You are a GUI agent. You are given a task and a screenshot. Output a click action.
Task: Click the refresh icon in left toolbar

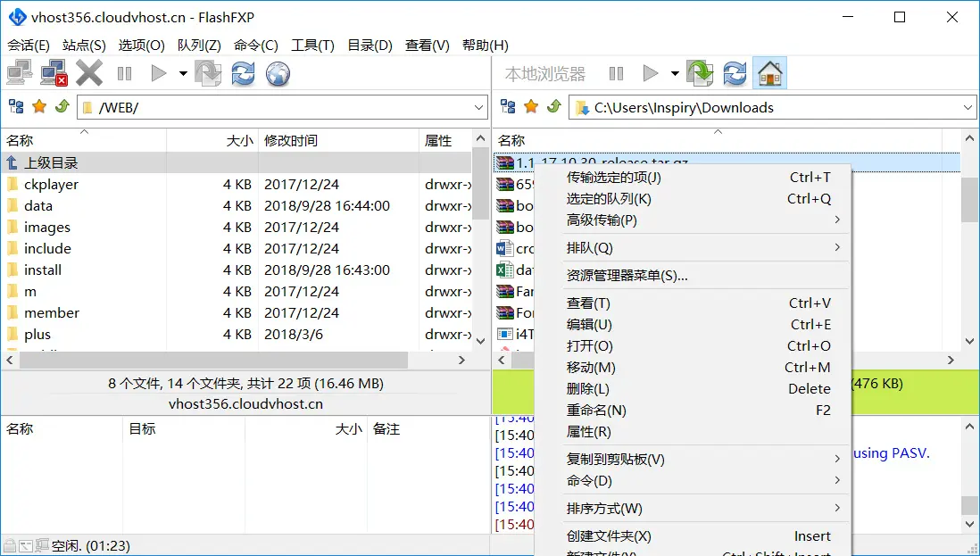(x=243, y=73)
